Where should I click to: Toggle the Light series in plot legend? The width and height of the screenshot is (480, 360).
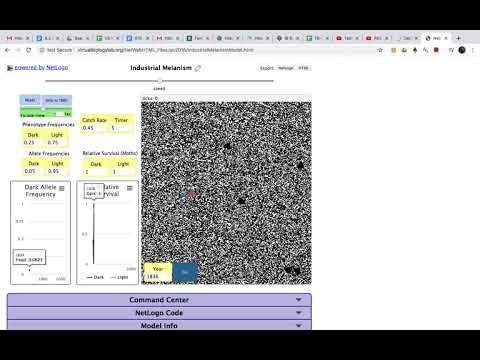(119, 277)
